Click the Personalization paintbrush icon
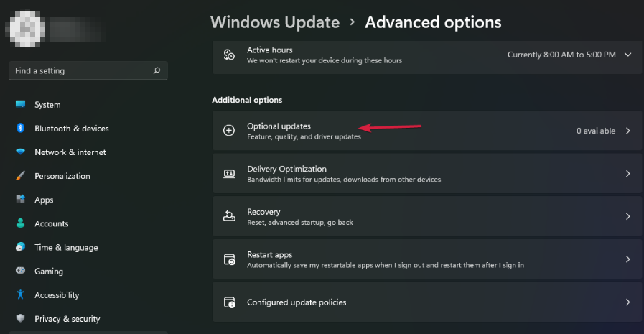This screenshot has width=644, height=334. [21, 176]
